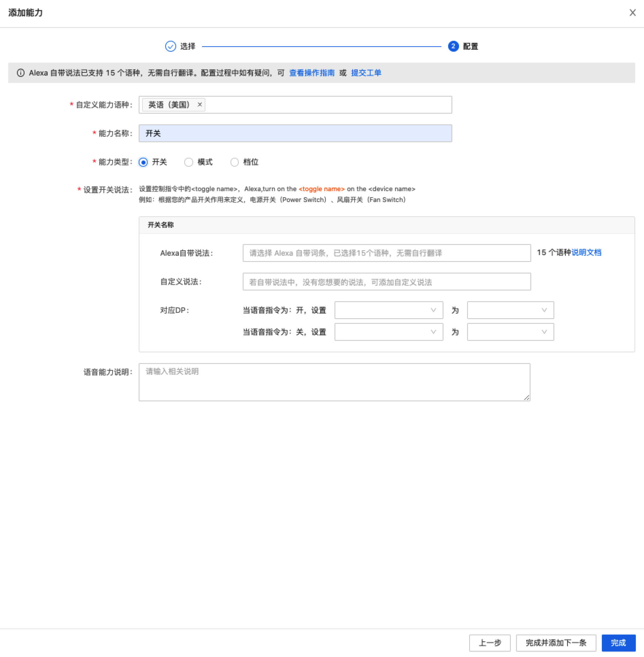The image size is (644, 657).
Task: Click the completed 选择 step checkmark icon
Action: (170, 46)
